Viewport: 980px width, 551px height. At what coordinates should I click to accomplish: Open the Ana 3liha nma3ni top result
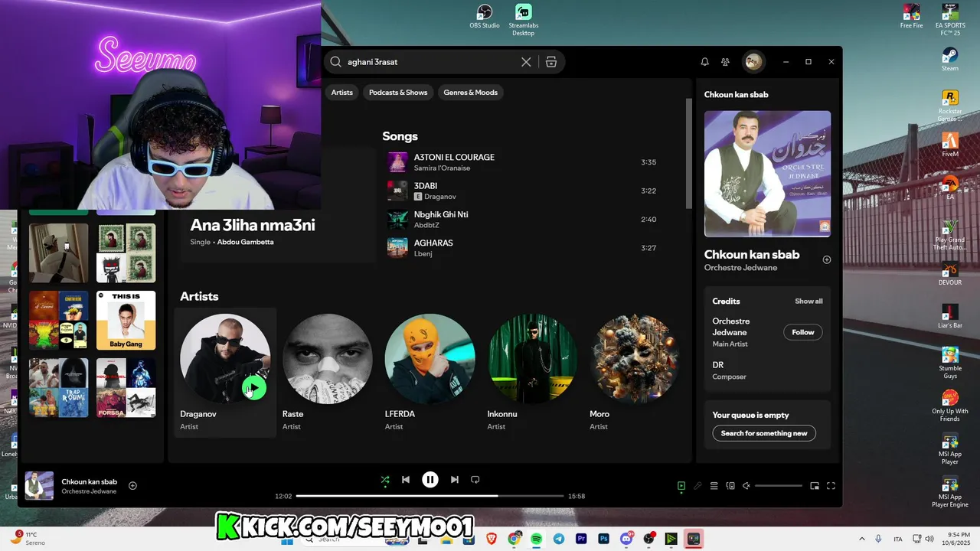click(253, 225)
